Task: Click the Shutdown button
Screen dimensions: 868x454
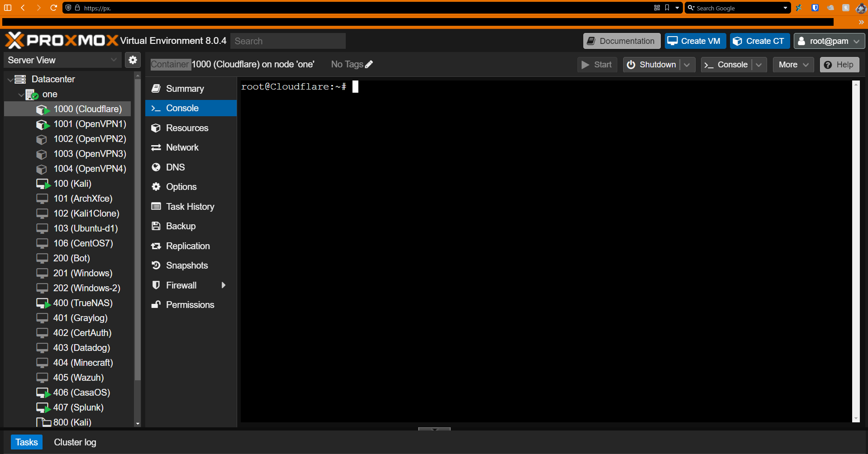Action: (652, 65)
